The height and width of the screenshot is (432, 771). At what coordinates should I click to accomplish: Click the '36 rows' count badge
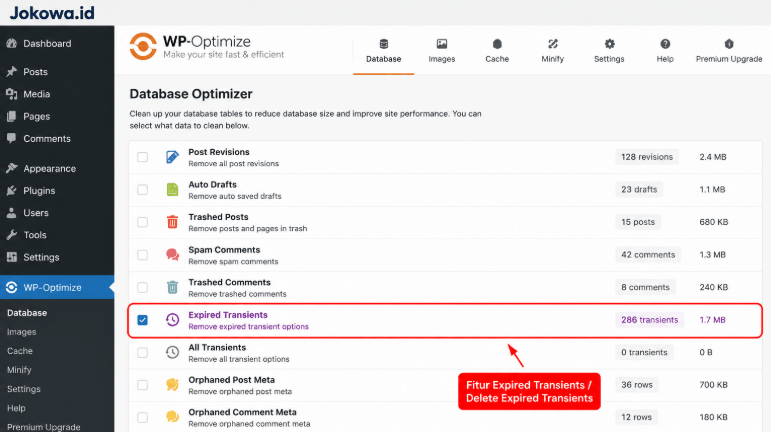(x=637, y=385)
